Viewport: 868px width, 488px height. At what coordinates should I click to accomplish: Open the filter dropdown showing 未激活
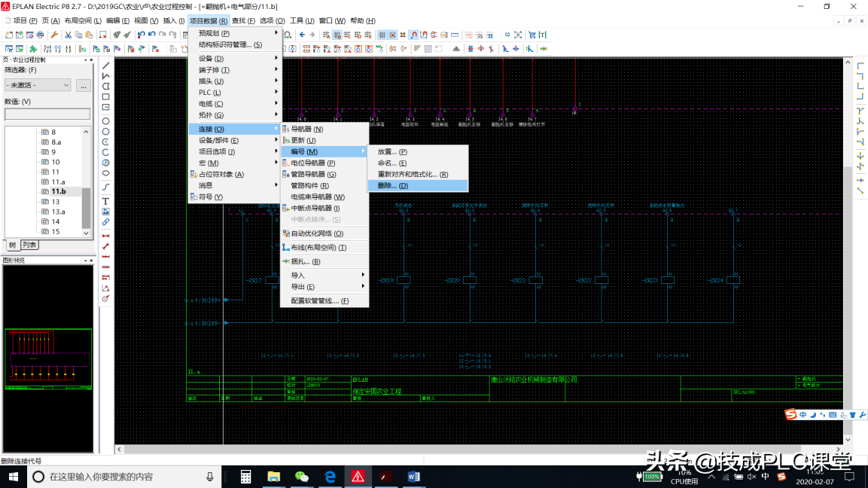point(38,85)
